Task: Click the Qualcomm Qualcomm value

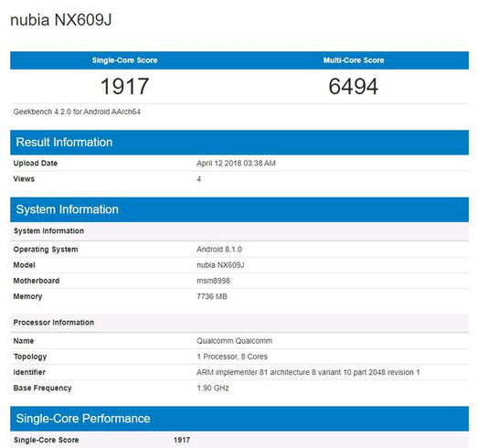Action: point(234,341)
